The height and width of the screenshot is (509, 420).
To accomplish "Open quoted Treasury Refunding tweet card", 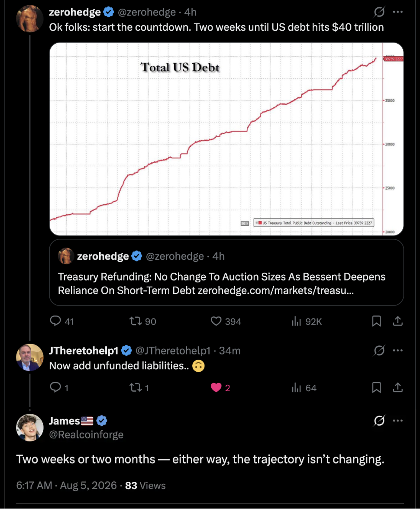I will (226, 273).
